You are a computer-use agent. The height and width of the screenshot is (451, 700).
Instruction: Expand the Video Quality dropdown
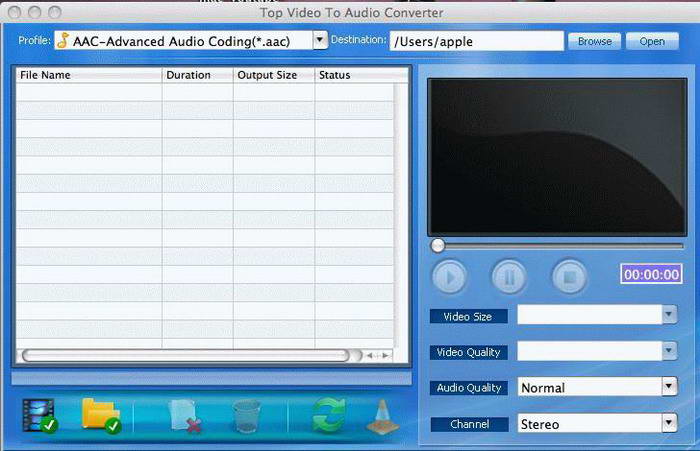click(x=669, y=351)
